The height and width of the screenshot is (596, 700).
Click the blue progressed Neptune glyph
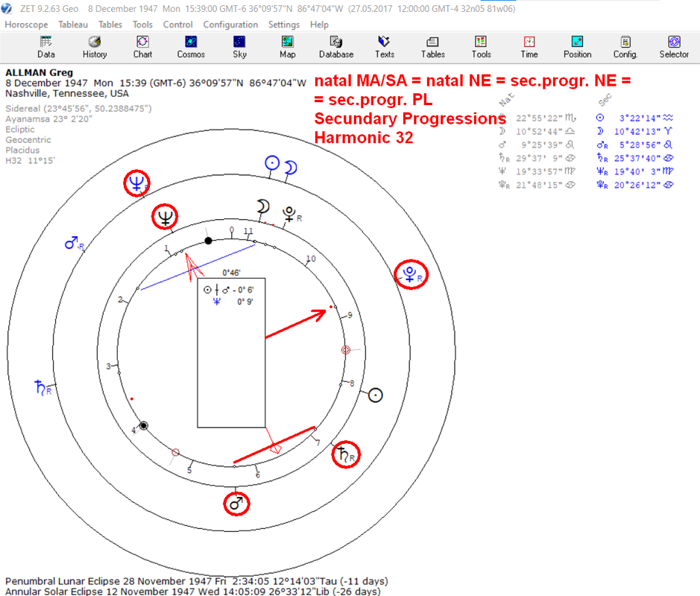(136, 183)
